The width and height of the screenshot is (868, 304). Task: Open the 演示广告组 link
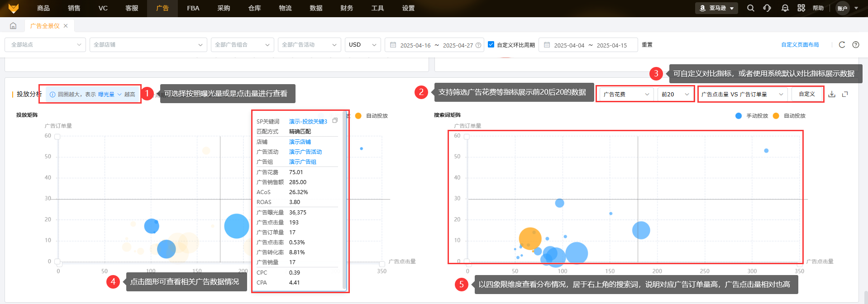[x=303, y=161]
